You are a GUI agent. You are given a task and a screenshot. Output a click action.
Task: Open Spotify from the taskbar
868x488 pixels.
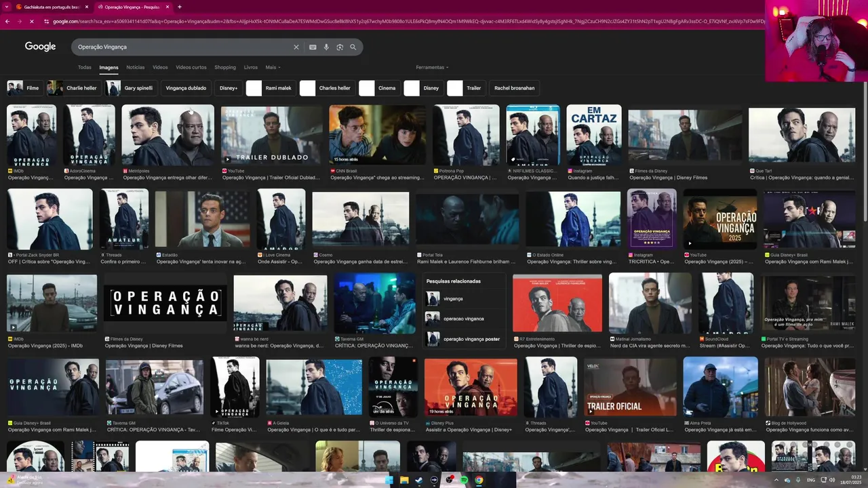click(x=464, y=480)
